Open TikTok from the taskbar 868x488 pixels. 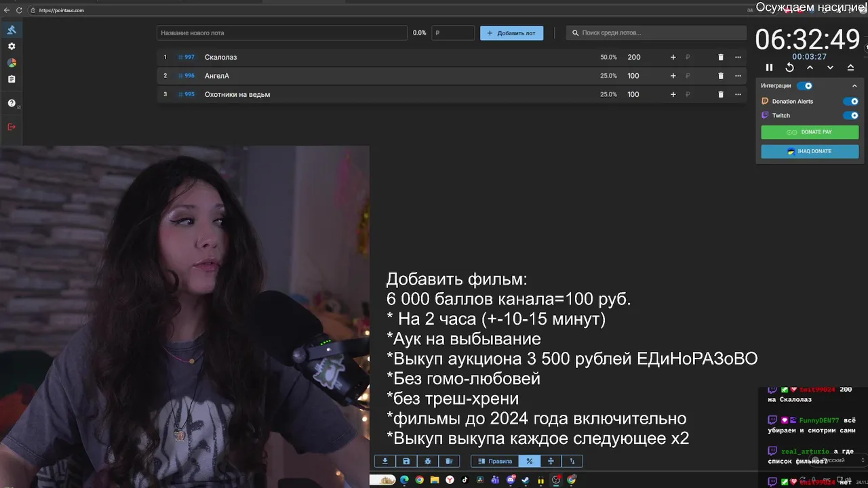coord(465,480)
